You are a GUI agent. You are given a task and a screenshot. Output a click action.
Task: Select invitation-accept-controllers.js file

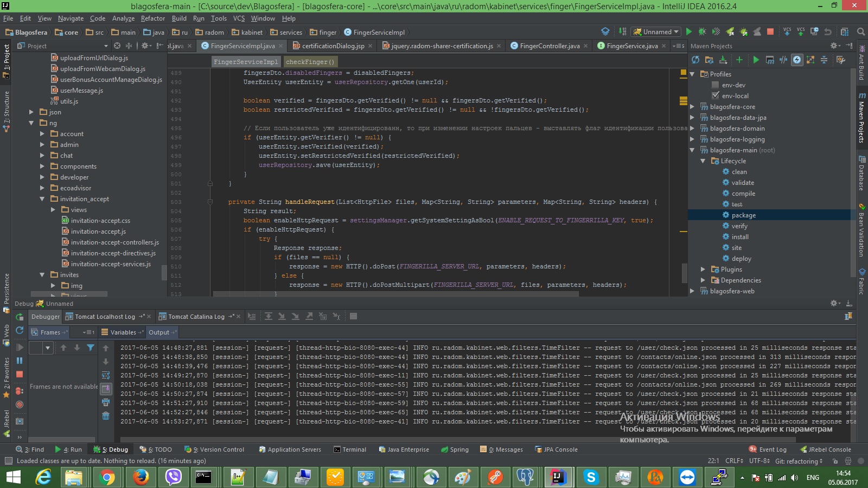coord(115,242)
